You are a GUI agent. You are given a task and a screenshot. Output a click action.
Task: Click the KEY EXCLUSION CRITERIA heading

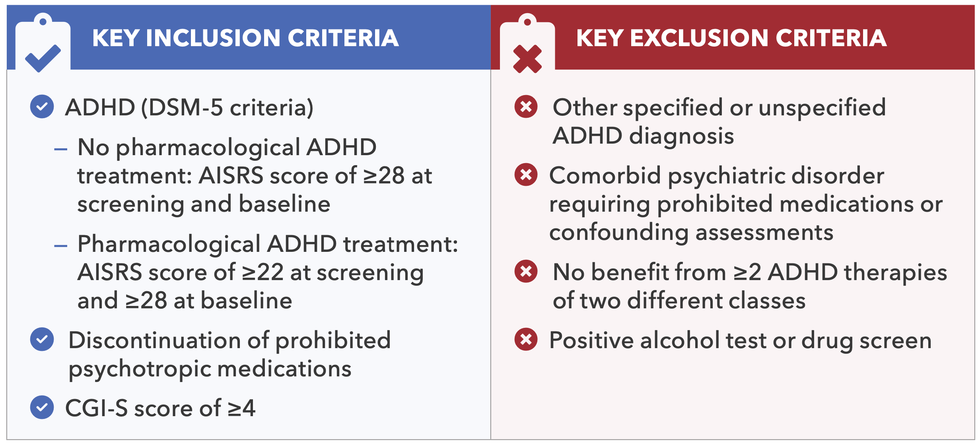point(731,38)
